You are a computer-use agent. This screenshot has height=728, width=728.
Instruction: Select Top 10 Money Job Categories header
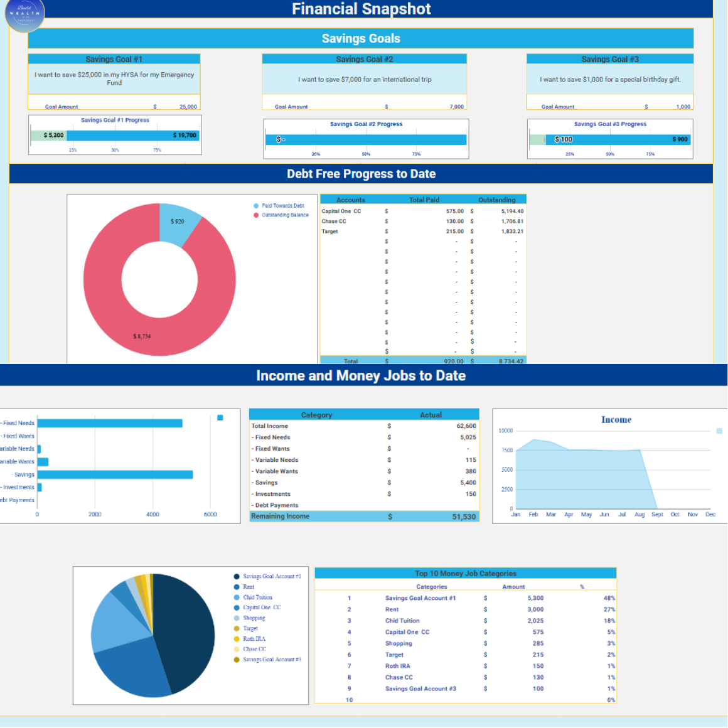coord(465,574)
